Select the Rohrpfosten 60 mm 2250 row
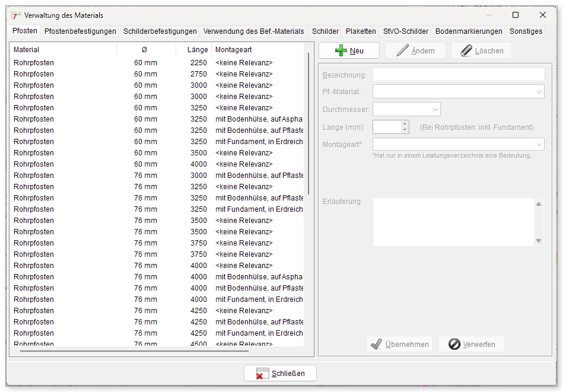This screenshot has width=563, height=392. (x=157, y=62)
